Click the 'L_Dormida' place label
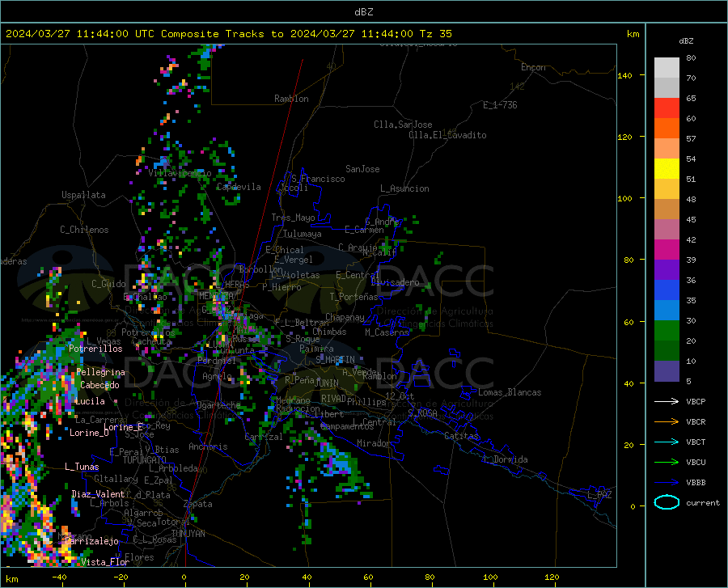 [505, 459]
